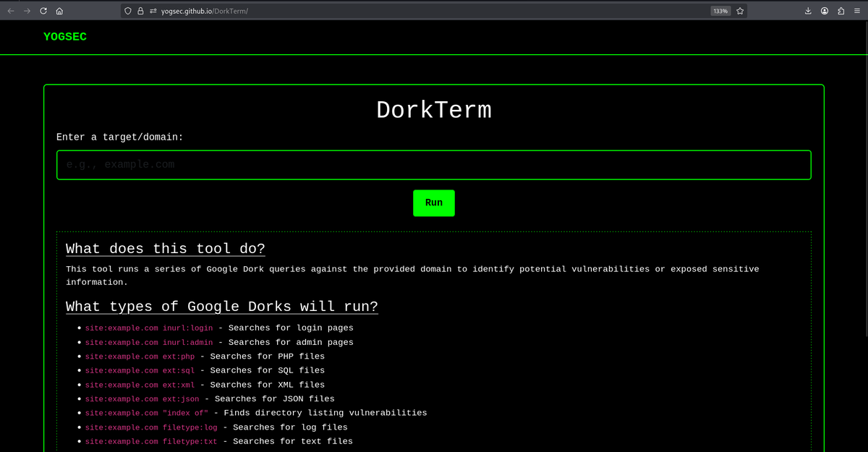Viewport: 868px width, 452px height.
Task: Click the 'site:example.com "index of"' dork text
Action: (x=147, y=413)
